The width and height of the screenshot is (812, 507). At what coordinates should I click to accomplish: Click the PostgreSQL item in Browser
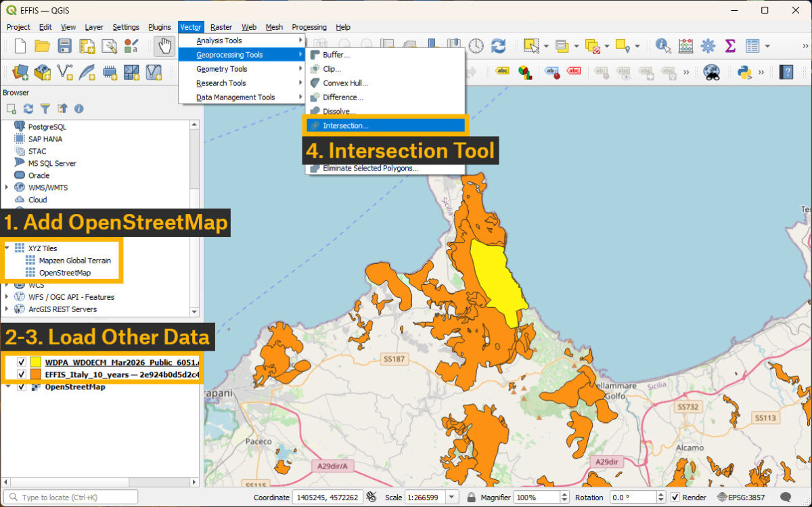(47, 127)
